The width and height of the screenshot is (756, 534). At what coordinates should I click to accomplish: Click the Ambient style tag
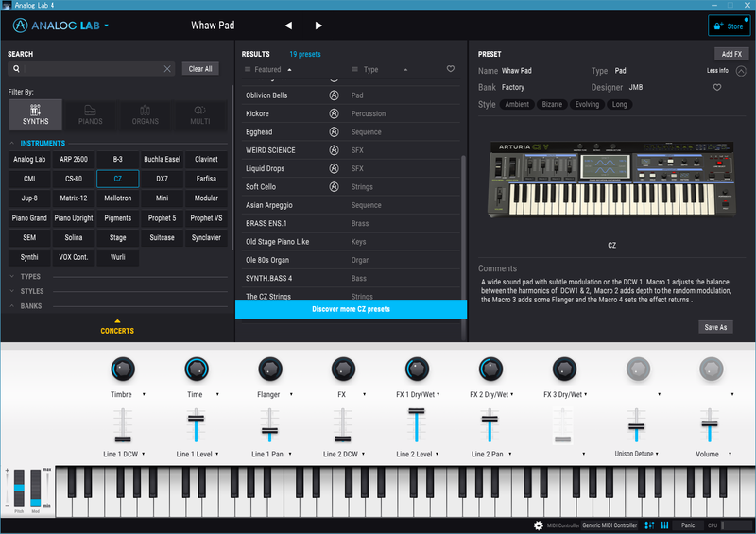(x=517, y=105)
